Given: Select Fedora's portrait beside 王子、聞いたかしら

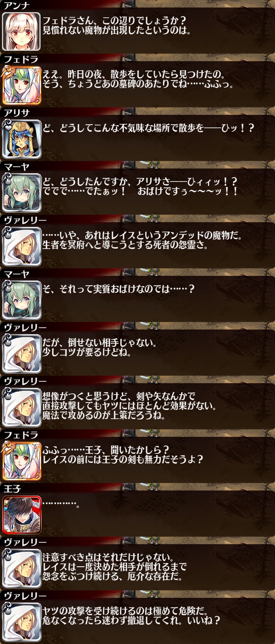Looking at the screenshot, I should click(21, 461).
